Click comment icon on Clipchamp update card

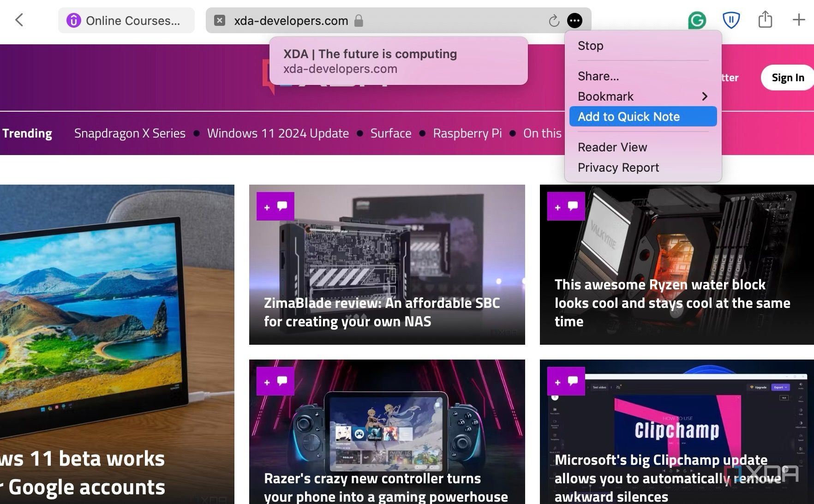[x=573, y=381]
